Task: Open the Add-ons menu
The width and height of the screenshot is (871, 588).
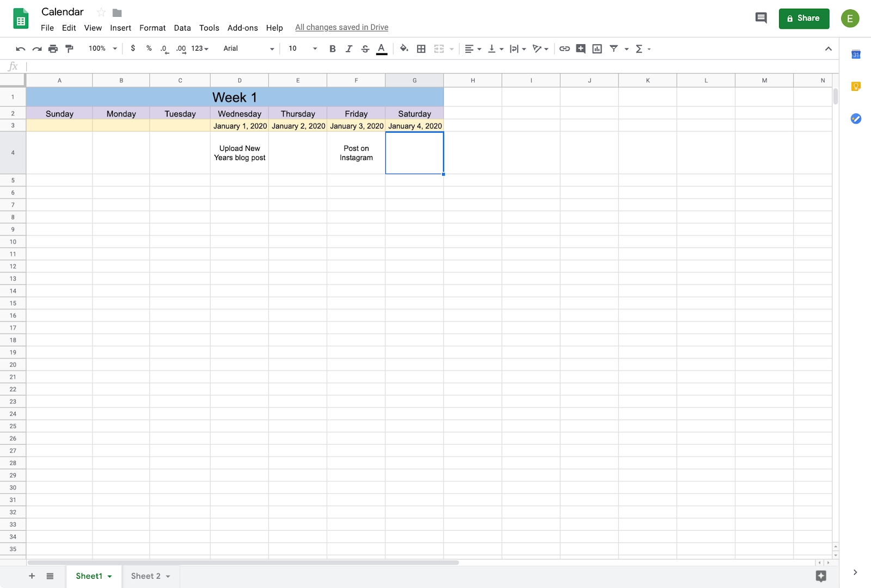Action: [x=243, y=28]
